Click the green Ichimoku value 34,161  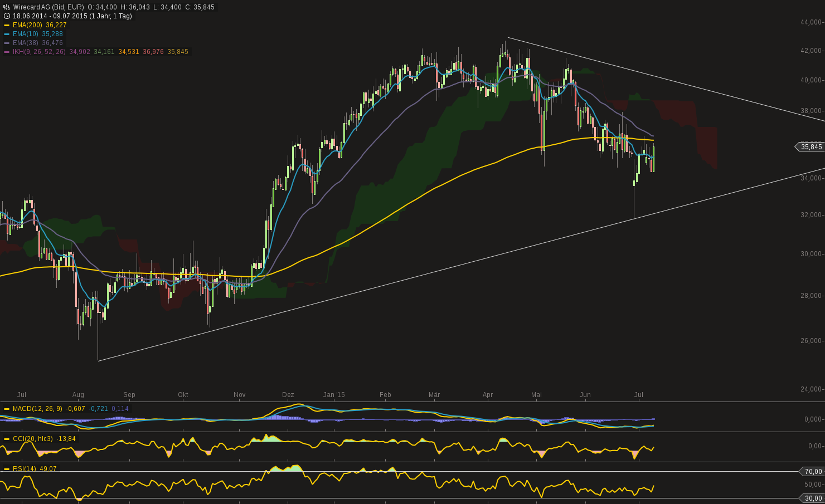click(x=104, y=52)
